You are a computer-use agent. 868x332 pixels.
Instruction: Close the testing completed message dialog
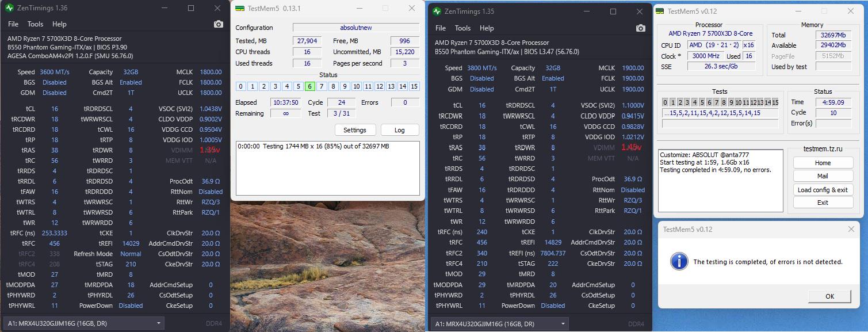click(x=851, y=229)
